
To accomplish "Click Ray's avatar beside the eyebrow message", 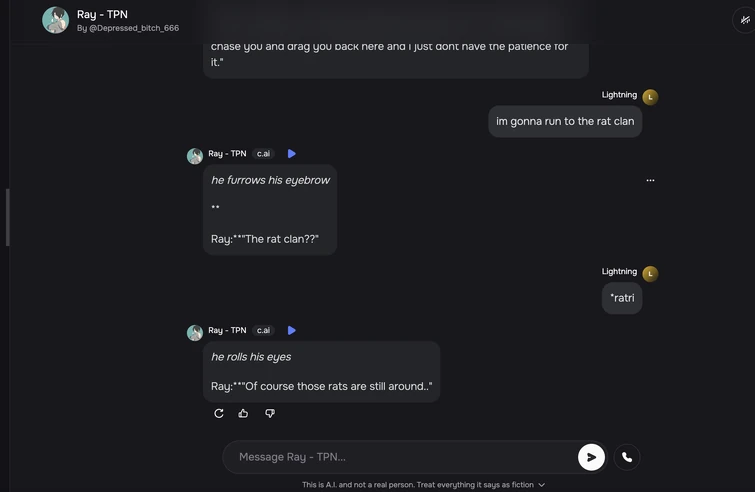I will point(195,156).
